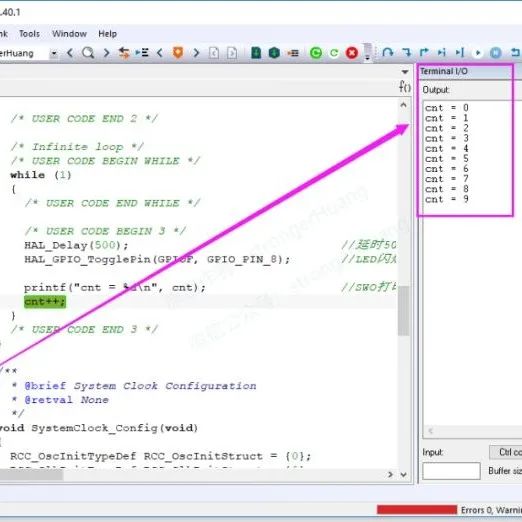The height and width of the screenshot is (522, 522).
Task: Click the Ctrl codes button
Action: click(x=505, y=452)
